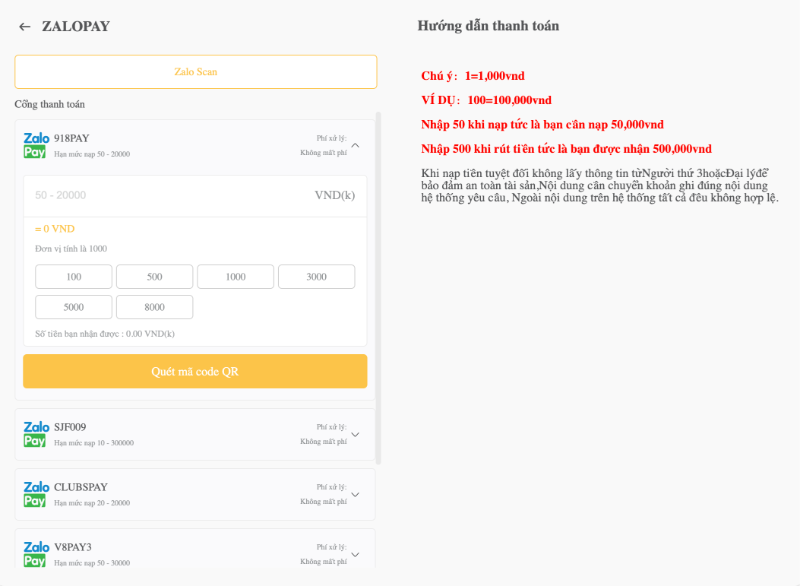Screen dimensions: 800x586
Task: Pick the 3000 preset amount
Action: (316, 277)
